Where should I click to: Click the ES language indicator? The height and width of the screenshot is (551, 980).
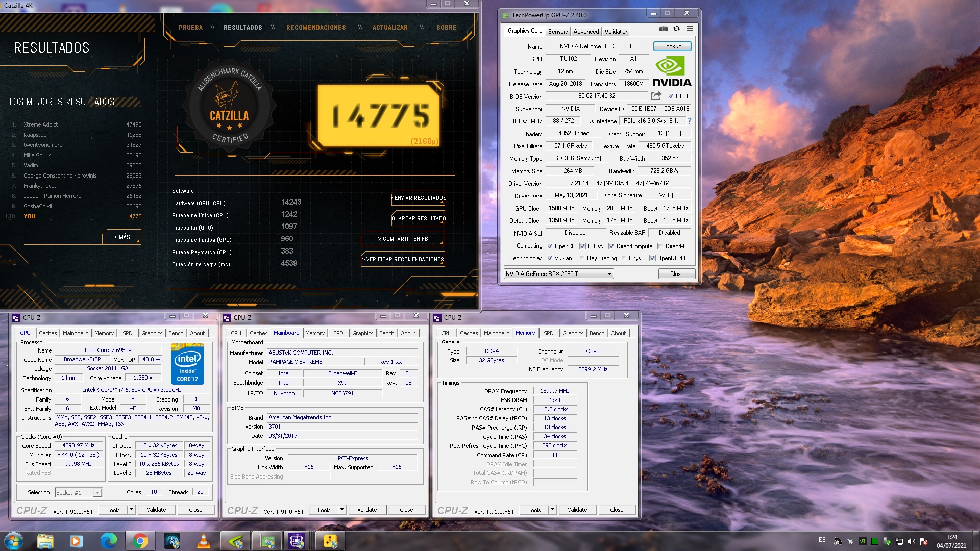pos(822,540)
